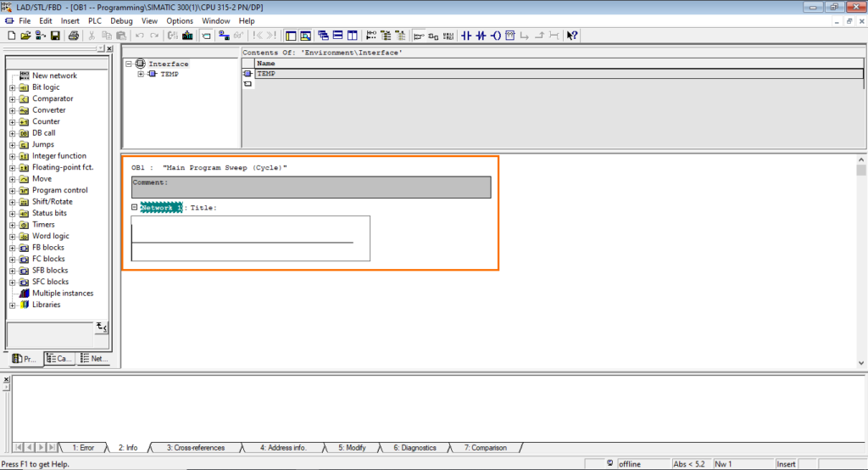Select the Network 1 label
This screenshot has width=868, height=470.
(x=161, y=208)
